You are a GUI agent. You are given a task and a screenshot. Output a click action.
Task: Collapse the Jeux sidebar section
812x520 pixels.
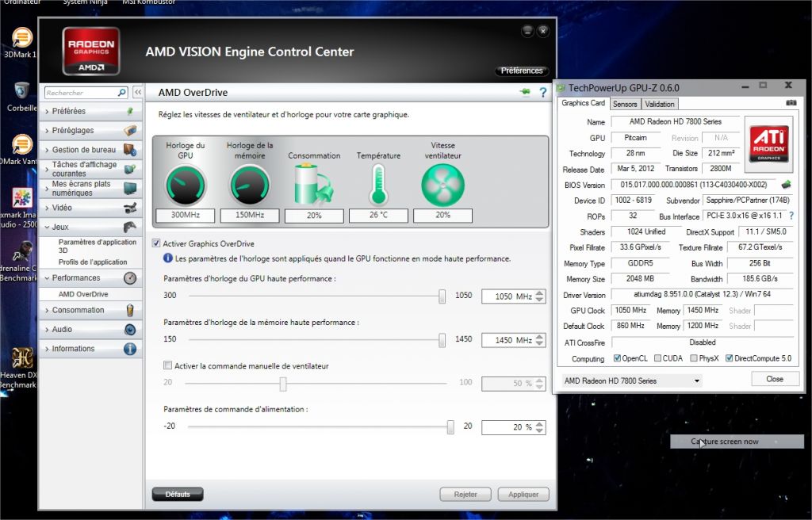tap(90, 227)
